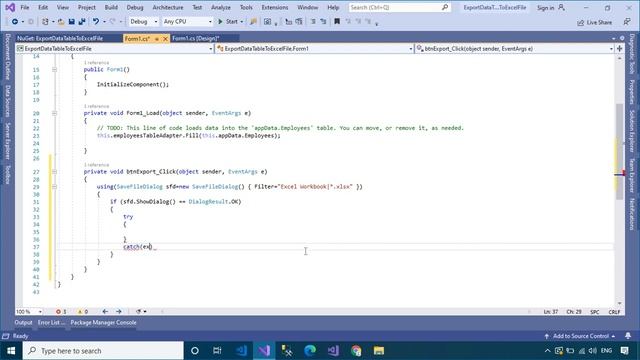This screenshot has width=640, height=360.
Task: Click the Find in Files toolbar icon
Action: (253, 22)
